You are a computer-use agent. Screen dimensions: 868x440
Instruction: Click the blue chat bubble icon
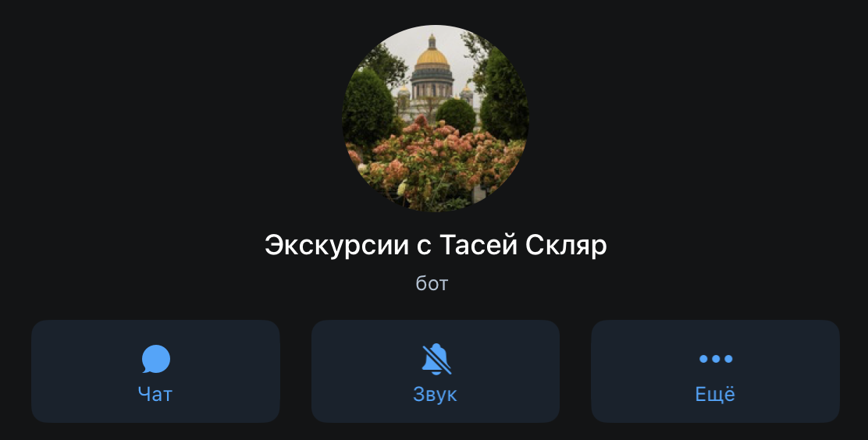pyautogui.click(x=155, y=359)
